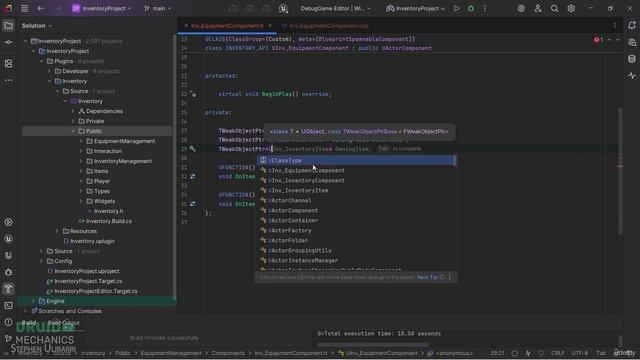Image resolution: width=640 pixels, height=360 pixels.
Task: Open the AI Assistant swirl icon
Action: point(521,8)
